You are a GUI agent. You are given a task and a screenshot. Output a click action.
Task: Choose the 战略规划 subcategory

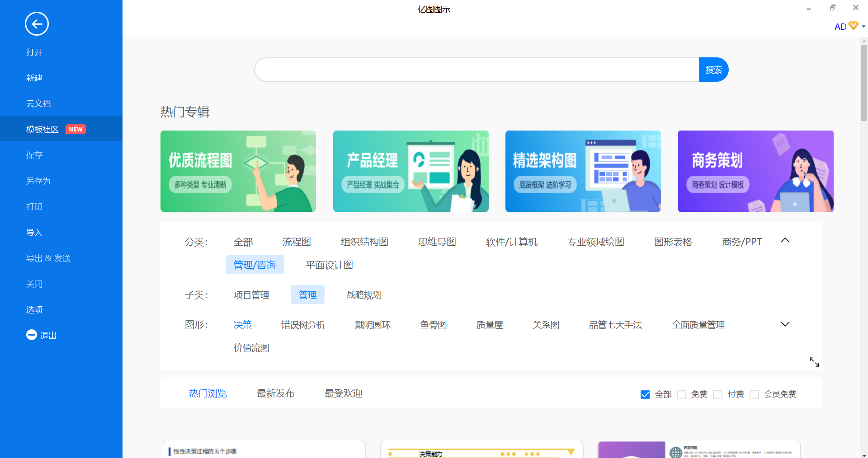tap(364, 295)
